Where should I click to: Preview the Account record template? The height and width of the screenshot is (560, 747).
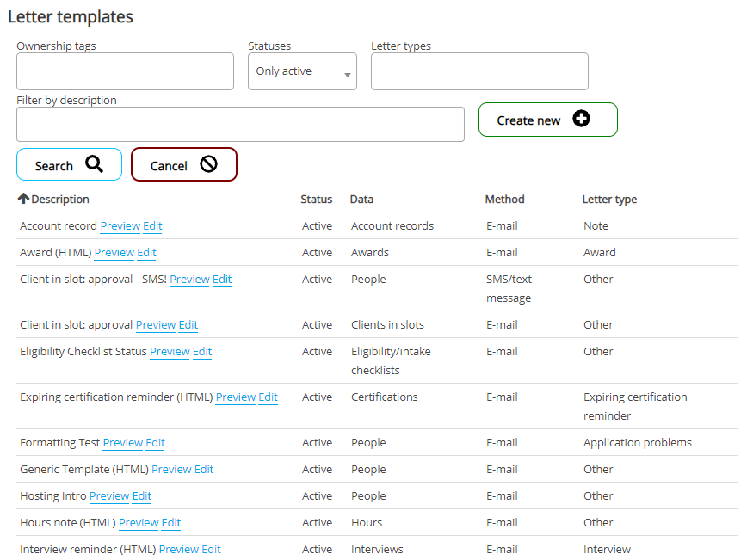(120, 225)
